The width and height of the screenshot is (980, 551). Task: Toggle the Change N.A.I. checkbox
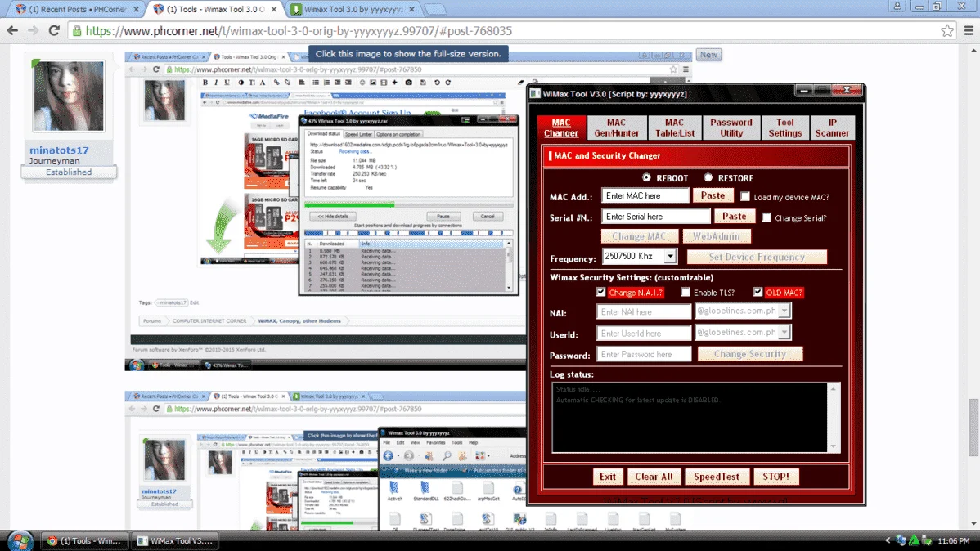click(x=600, y=293)
